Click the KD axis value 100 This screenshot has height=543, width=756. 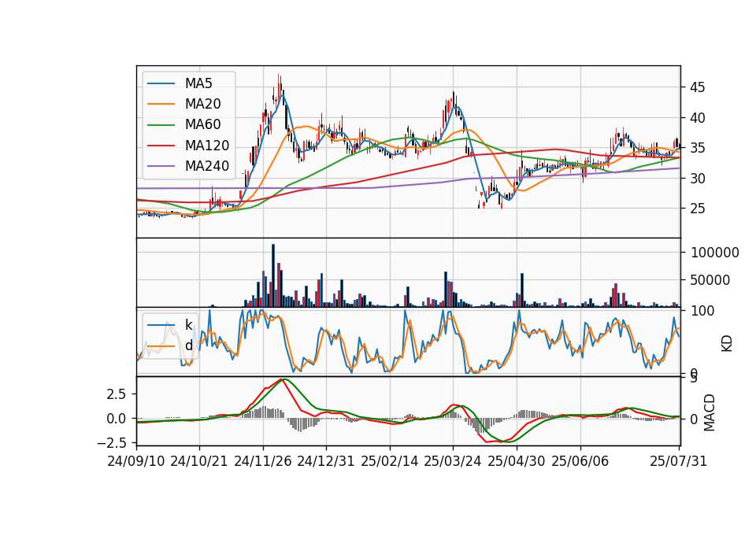702,311
